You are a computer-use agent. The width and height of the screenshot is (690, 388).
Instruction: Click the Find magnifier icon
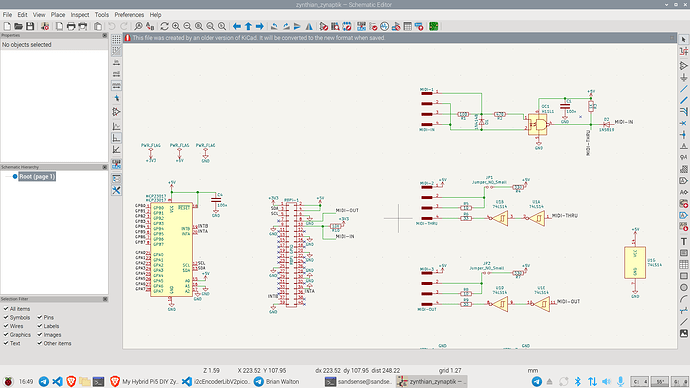click(x=138, y=26)
